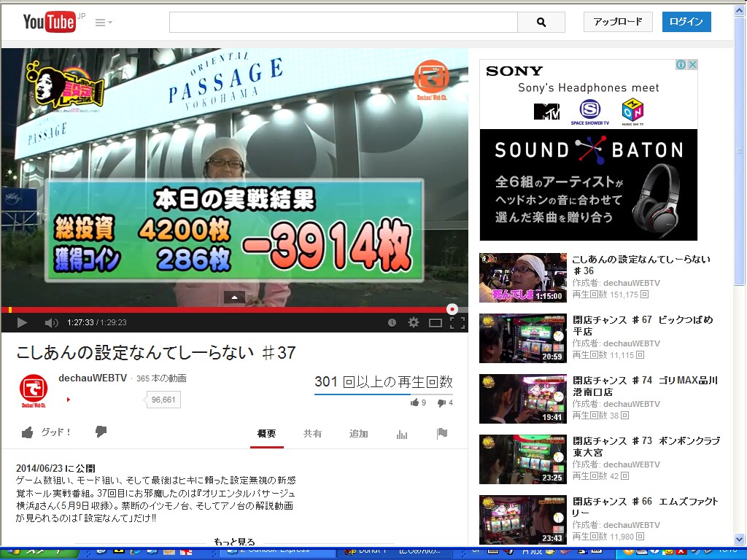This screenshot has height=560, width=747.
Task: Open the title link こしあんの設定なんてしーらない ＃36
Action: [x=641, y=265]
